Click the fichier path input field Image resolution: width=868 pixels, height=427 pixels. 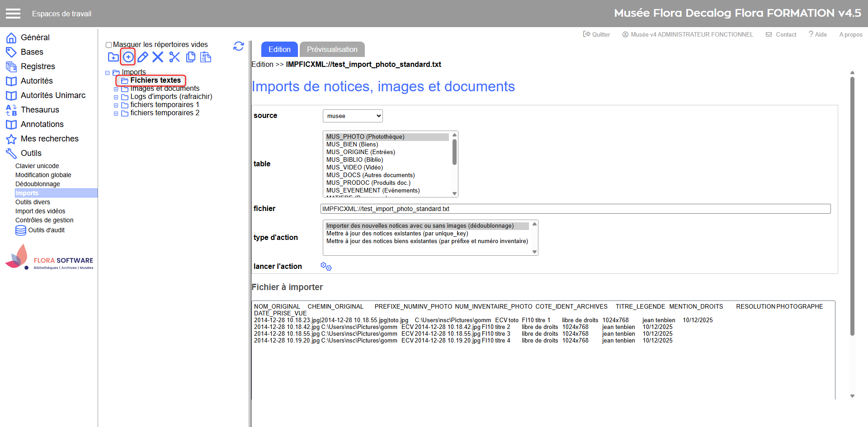pyautogui.click(x=575, y=209)
